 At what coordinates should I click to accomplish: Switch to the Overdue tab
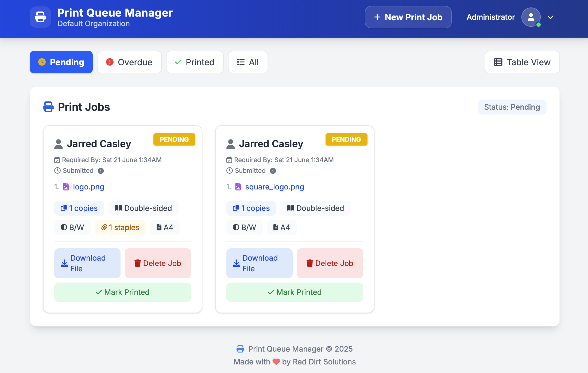[129, 62]
